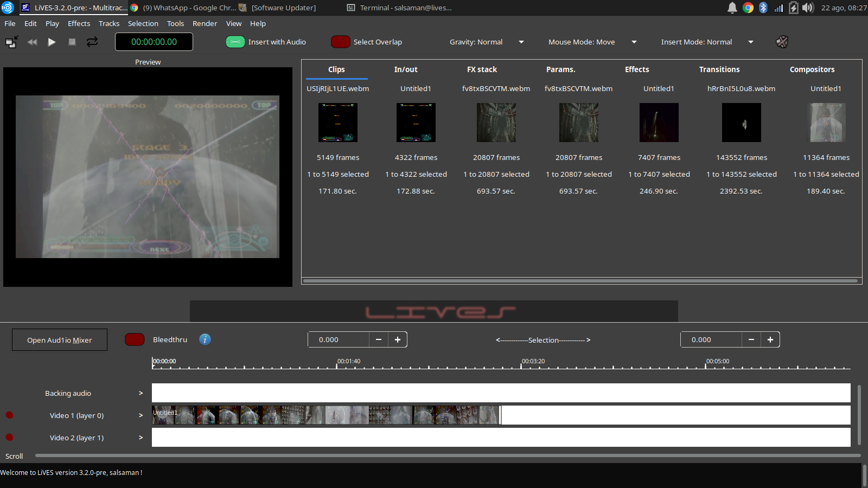The image size is (868, 488).
Task: Click the selection start value field
Action: click(x=339, y=339)
